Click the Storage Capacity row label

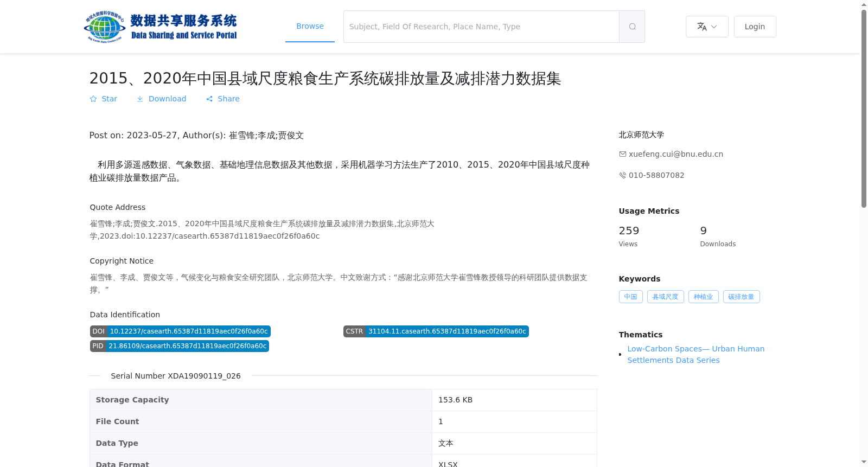point(132,400)
